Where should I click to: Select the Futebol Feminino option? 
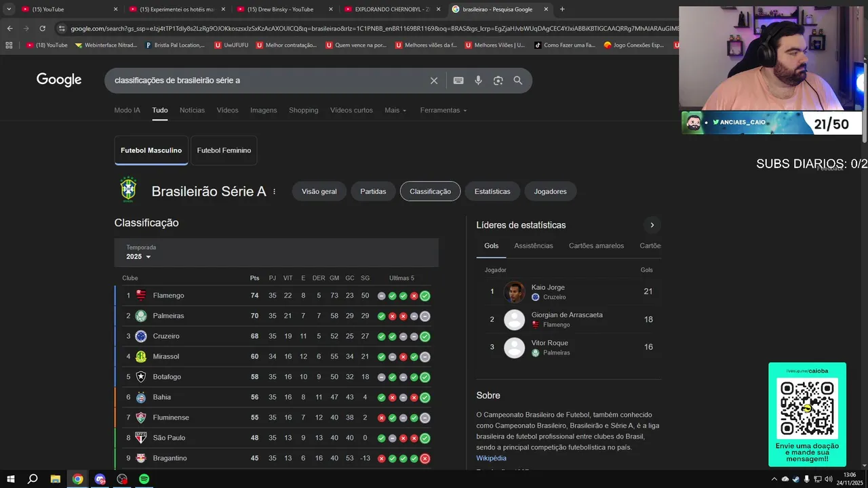(224, 150)
